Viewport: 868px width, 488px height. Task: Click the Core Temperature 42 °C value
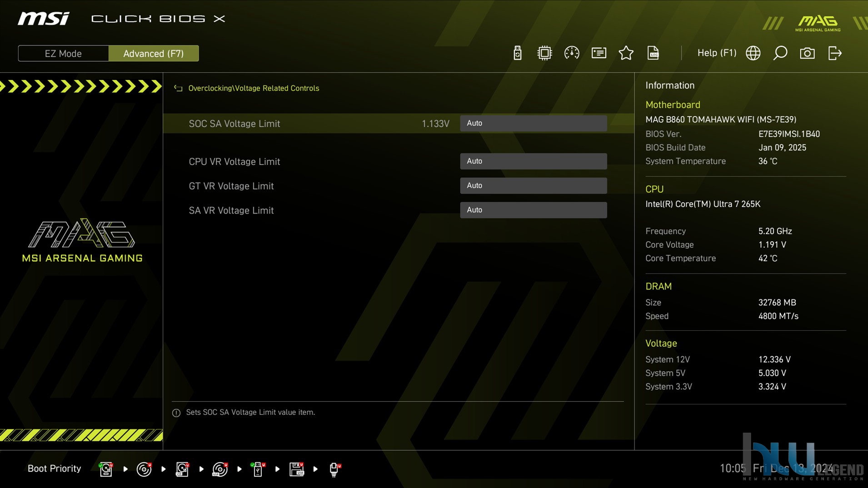[768, 259]
